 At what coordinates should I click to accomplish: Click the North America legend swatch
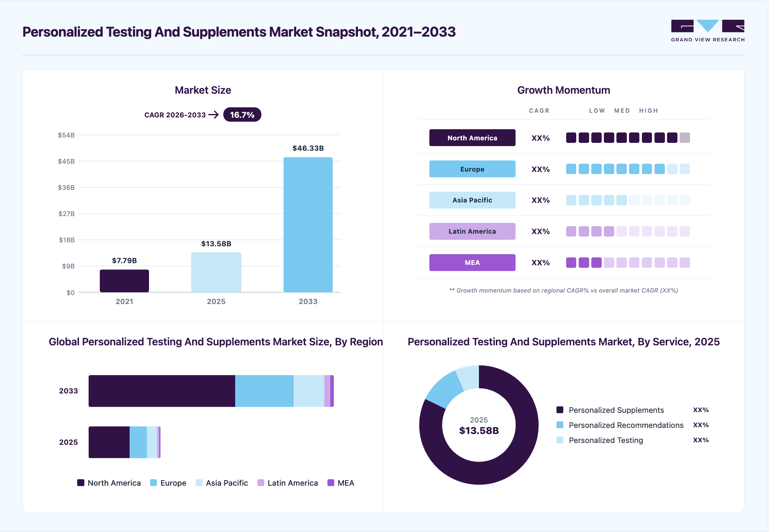(81, 483)
